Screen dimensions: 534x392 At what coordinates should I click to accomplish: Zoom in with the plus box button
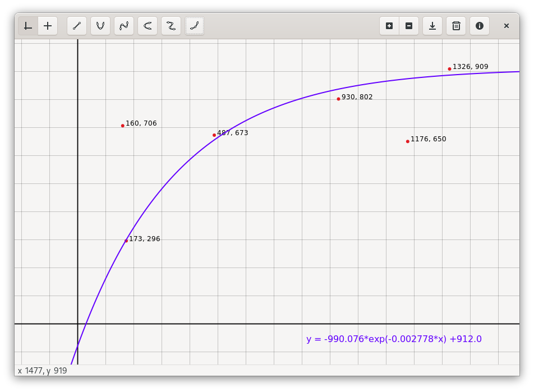click(x=389, y=26)
